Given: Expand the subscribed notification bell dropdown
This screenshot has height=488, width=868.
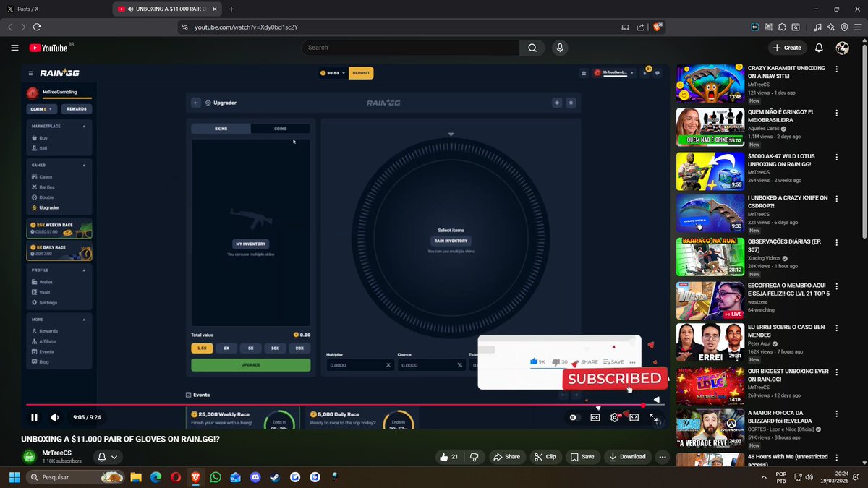Looking at the screenshot, I should pos(107,457).
